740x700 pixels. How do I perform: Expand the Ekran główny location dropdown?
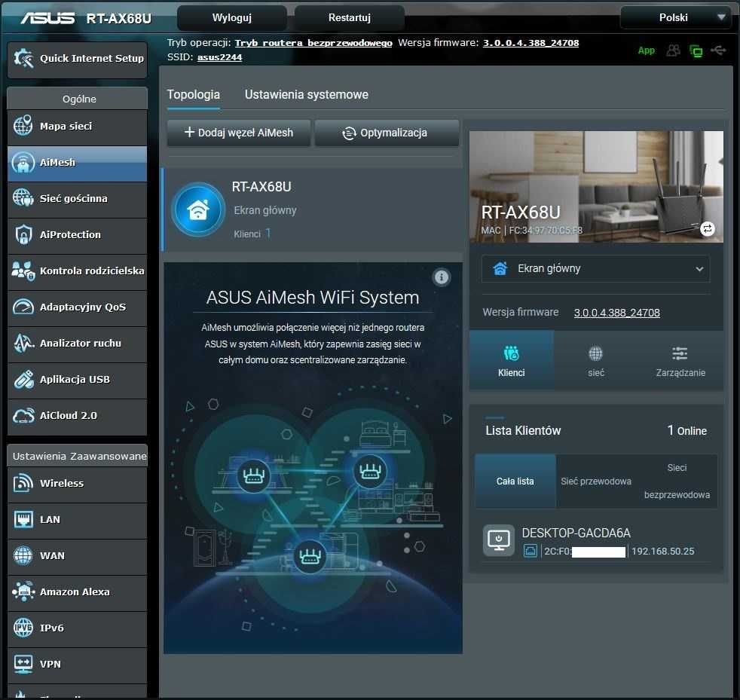(595, 268)
